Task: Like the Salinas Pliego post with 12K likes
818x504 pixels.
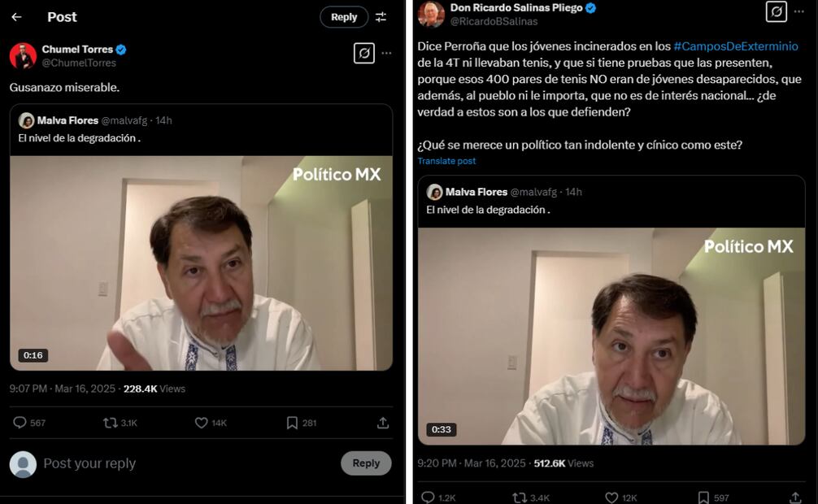Action: tap(611, 497)
